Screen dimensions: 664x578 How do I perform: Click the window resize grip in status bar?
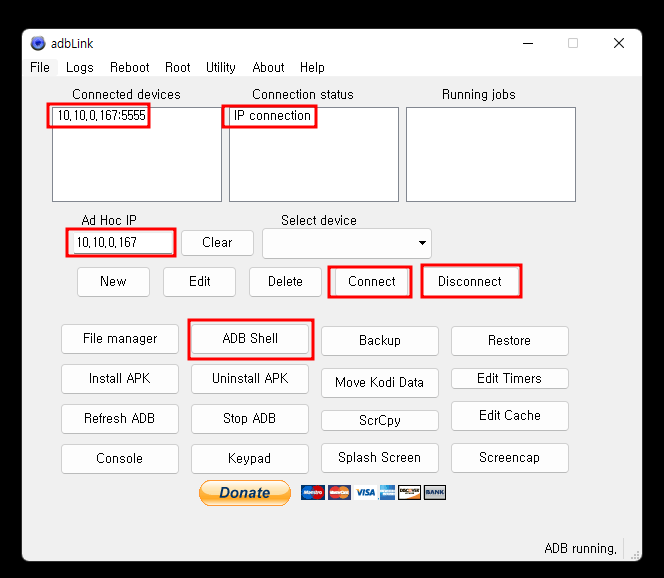pos(635,555)
